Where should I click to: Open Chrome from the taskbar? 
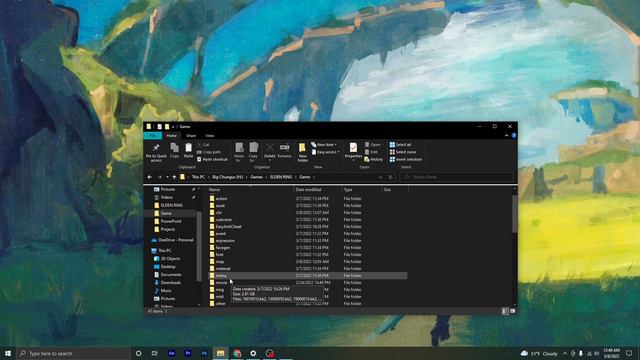tap(237, 353)
